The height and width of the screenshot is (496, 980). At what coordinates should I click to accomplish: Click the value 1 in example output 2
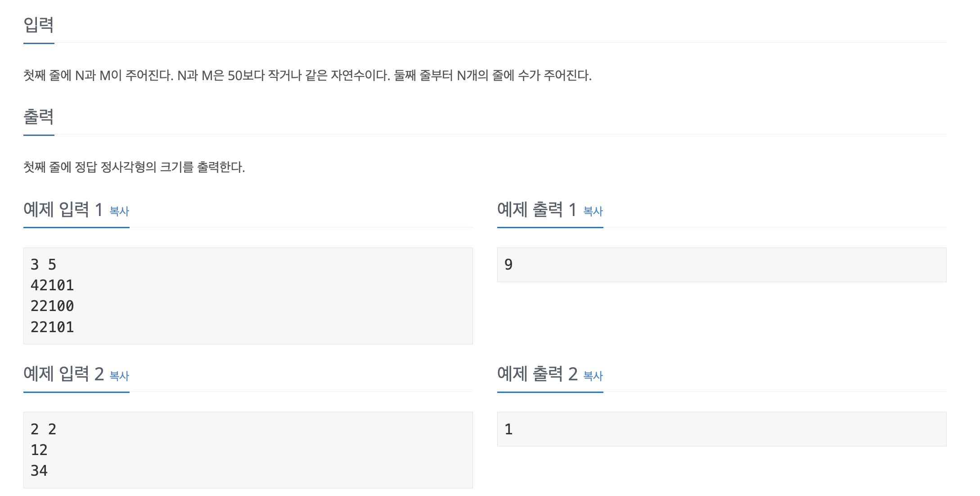[508, 429]
